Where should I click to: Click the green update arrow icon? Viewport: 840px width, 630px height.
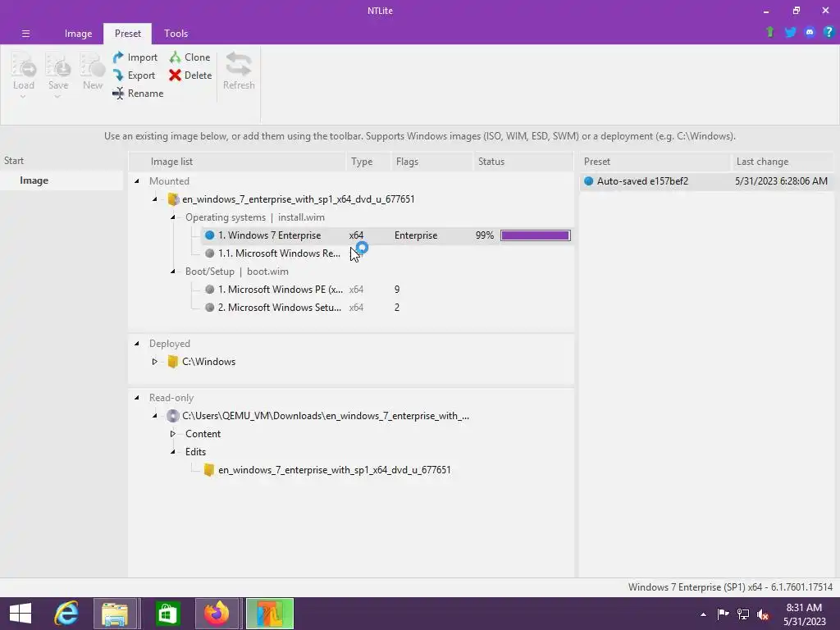click(x=770, y=32)
